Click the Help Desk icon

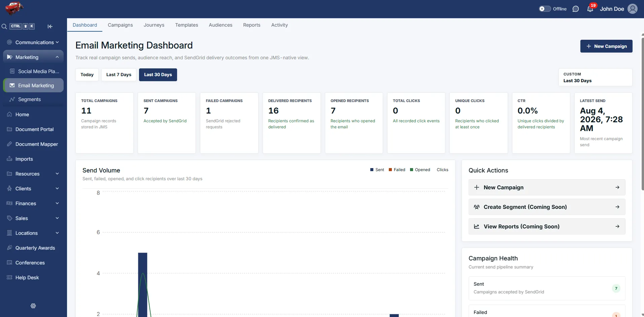(9, 277)
